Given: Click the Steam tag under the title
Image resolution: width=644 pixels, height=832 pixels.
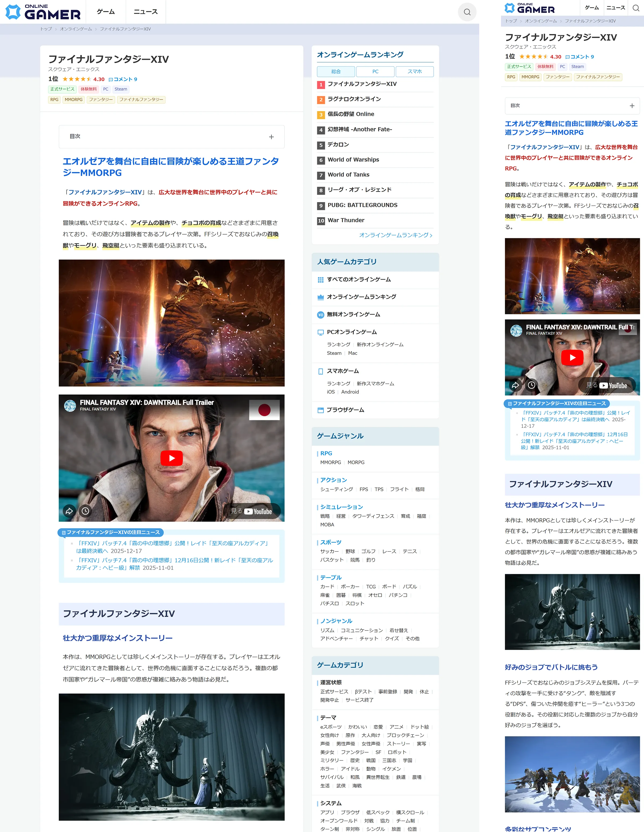Looking at the screenshot, I should [121, 89].
